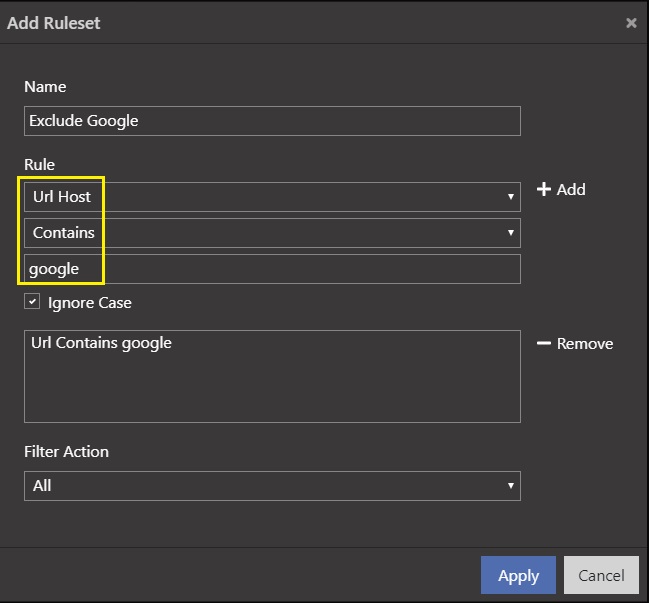The image size is (649, 603).
Task: Focus the Name field containing Exclude Google
Action: tap(272, 121)
